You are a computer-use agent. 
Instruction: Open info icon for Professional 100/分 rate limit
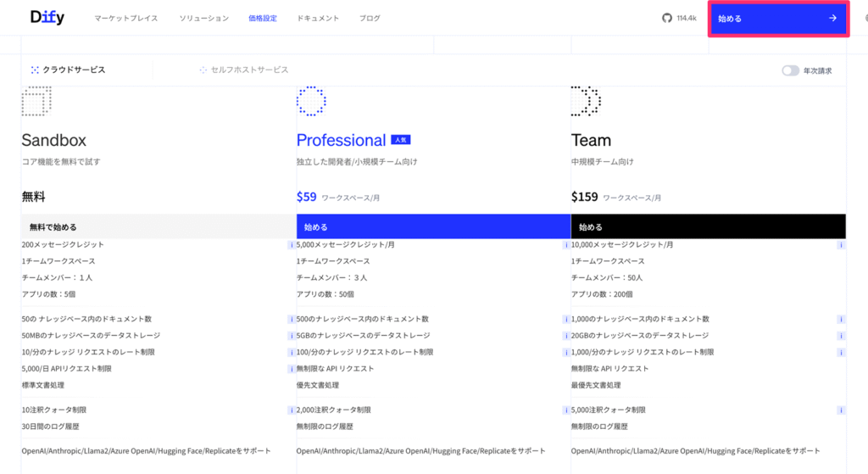pyautogui.click(x=565, y=353)
